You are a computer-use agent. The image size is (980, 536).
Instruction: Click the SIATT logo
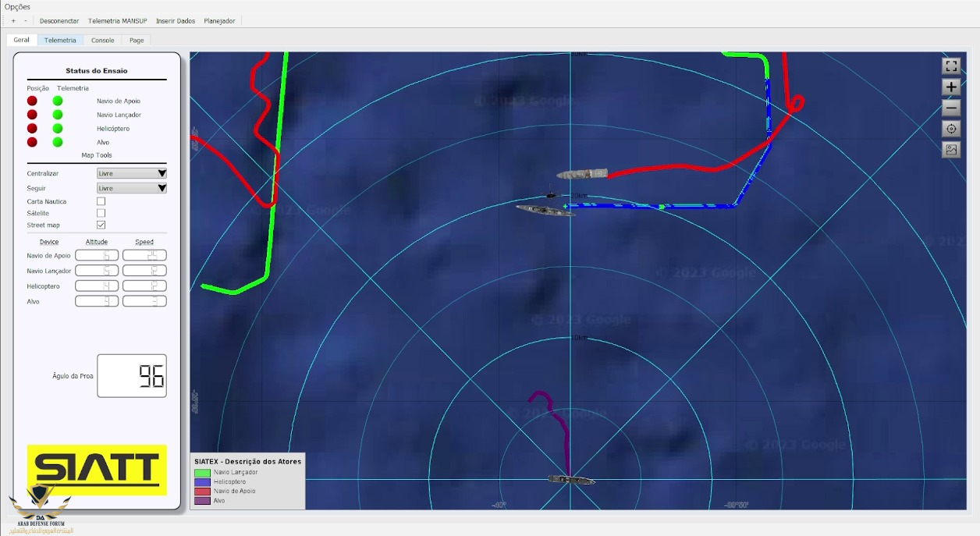(97, 470)
